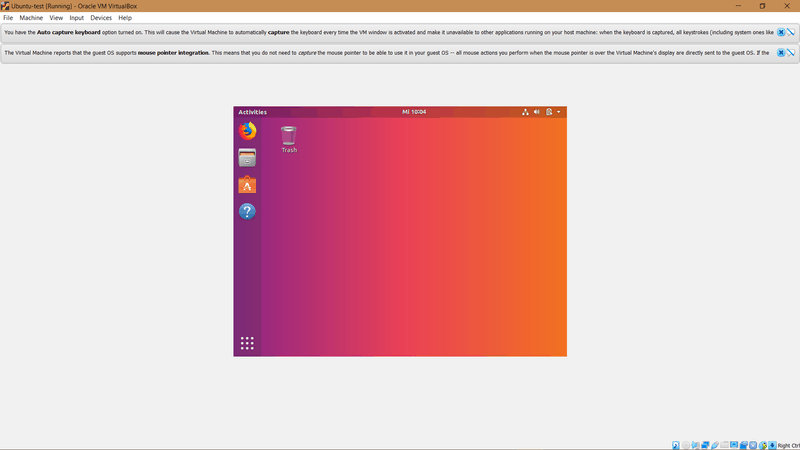Select the Trash icon on the desktop
Viewport: 800px width, 450px height.
click(289, 139)
